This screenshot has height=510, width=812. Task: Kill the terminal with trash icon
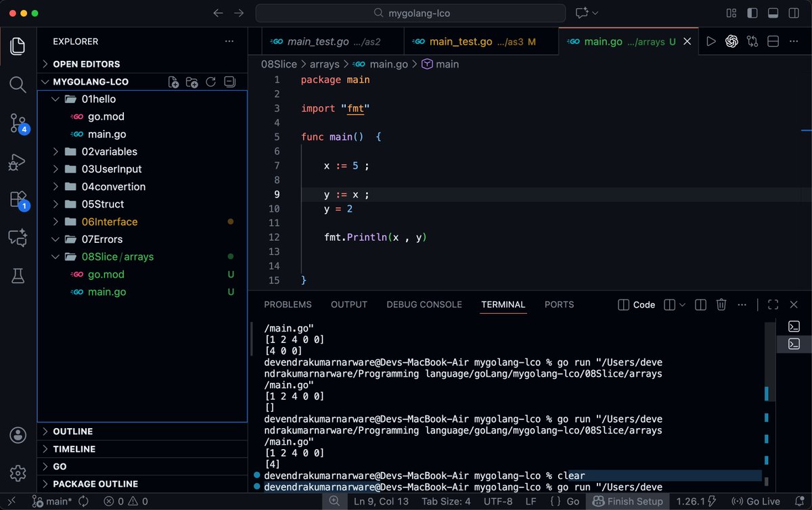click(721, 304)
